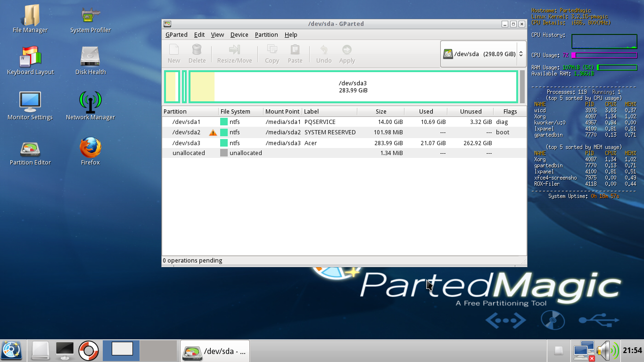Click the 21:54 taskbar clock

pyautogui.click(x=632, y=351)
